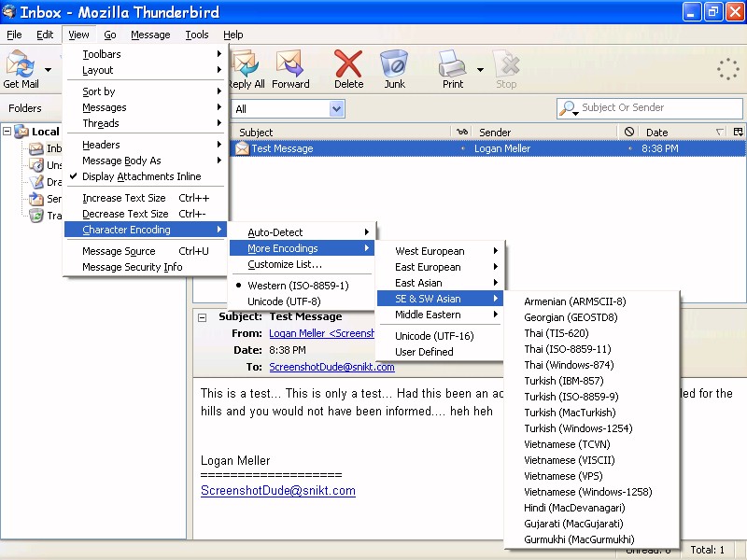Open the File menu
This screenshot has height=560, width=747.
[x=14, y=35]
